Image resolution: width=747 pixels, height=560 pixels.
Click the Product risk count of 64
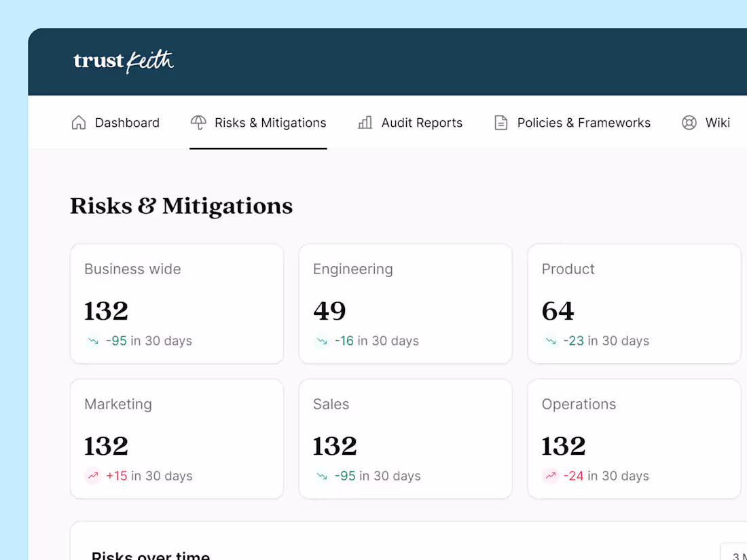558,311
